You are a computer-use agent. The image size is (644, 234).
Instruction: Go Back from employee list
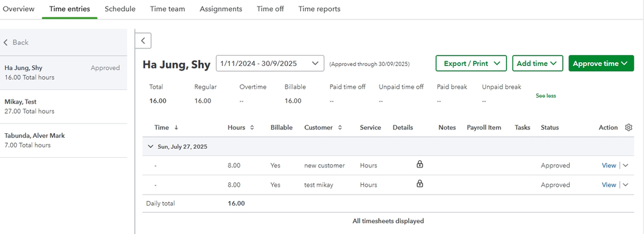(x=16, y=43)
